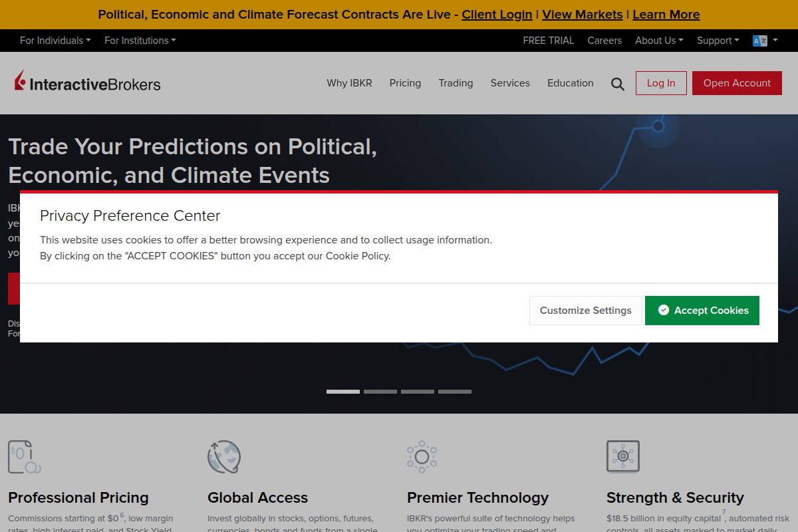
Task: Click the language translate icon
Action: pyautogui.click(x=760, y=41)
